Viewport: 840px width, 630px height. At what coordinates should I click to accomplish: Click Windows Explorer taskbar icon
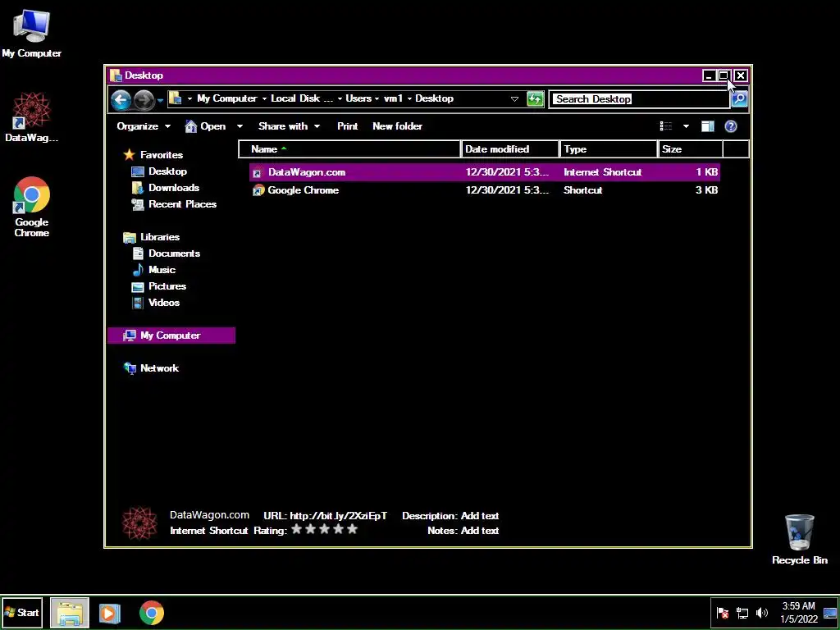click(x=70, y=612)
